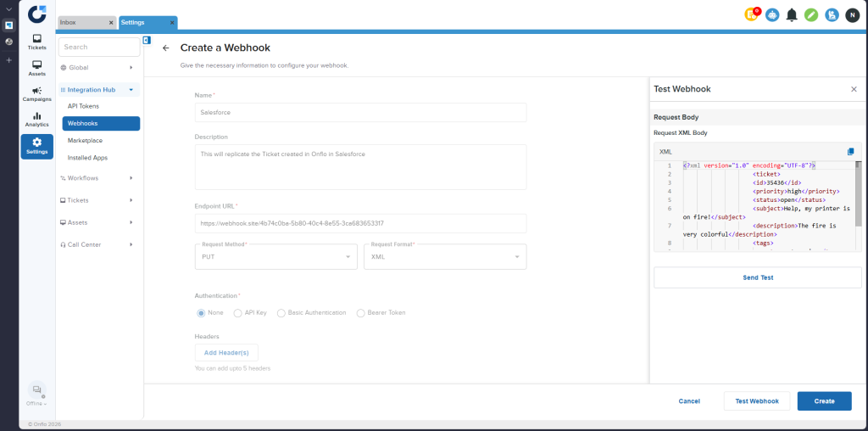Collapse the settings sidebar panel toggle
868x431 pixels.
tap(147, 40)
